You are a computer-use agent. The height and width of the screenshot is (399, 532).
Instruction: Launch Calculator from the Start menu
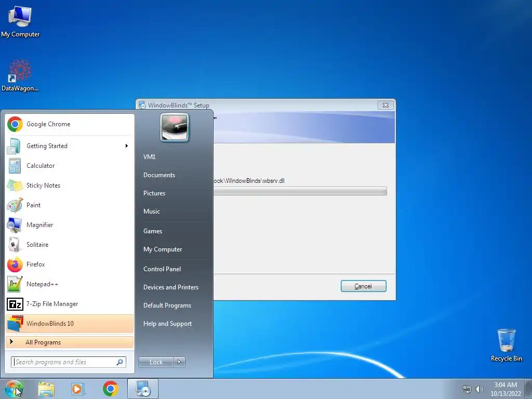tap(70, 166)
